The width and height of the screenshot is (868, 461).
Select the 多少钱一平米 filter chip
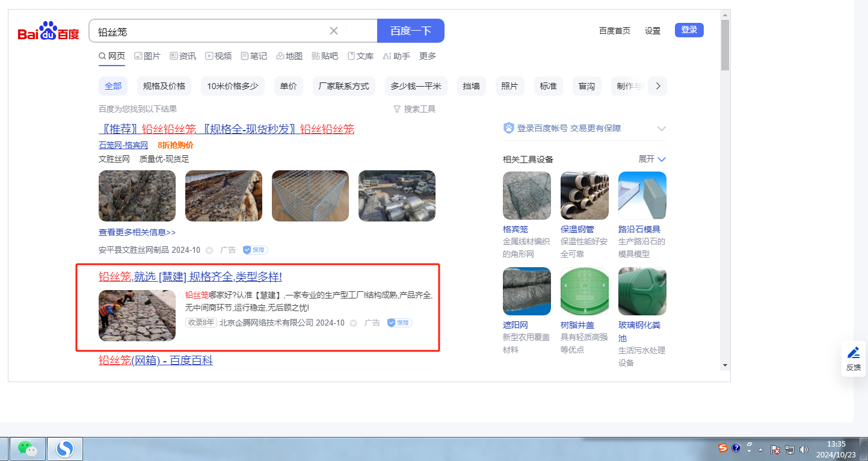tap(416, 86)
